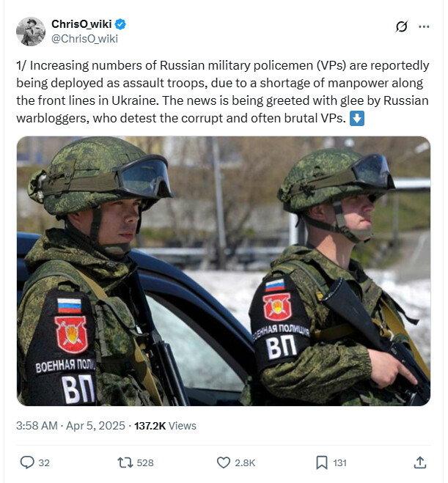Image resolution: width=448 pixels, height=483 pixels.
Task: Click the ChrisO_wiki display name
Action: (x=81, y=24)
